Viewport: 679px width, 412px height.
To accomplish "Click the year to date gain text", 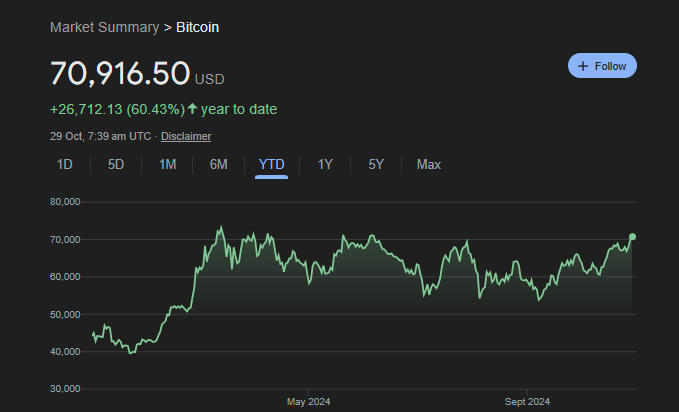I will 164,109.
